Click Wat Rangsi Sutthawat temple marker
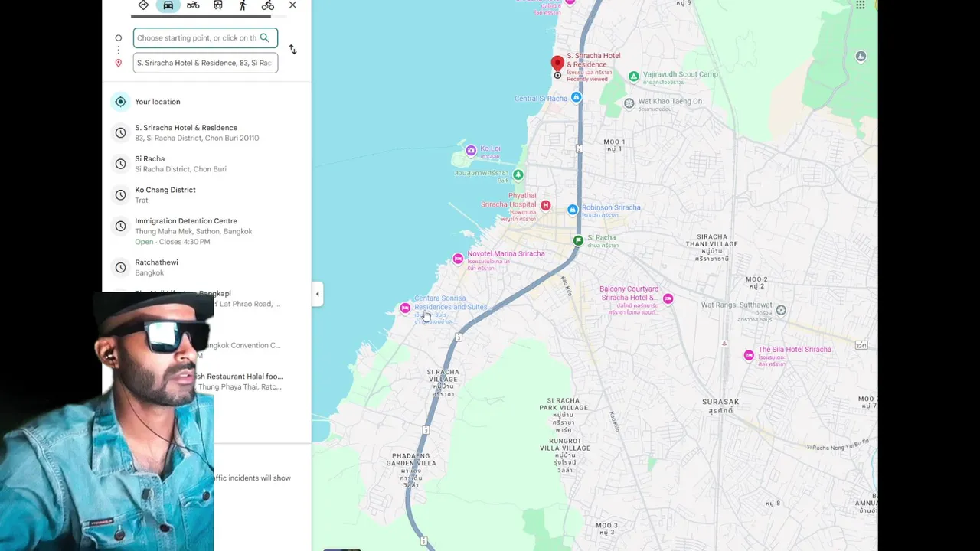980x551 pixels. 781,310
